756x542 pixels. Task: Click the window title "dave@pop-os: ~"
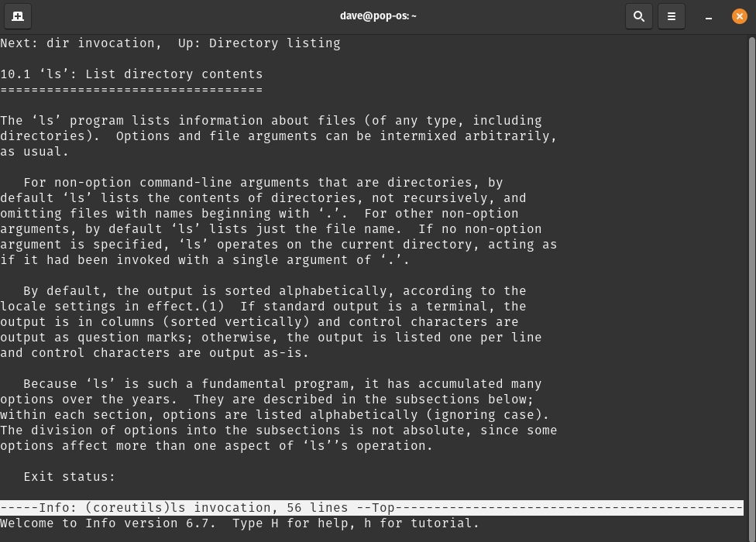[378, 15]
